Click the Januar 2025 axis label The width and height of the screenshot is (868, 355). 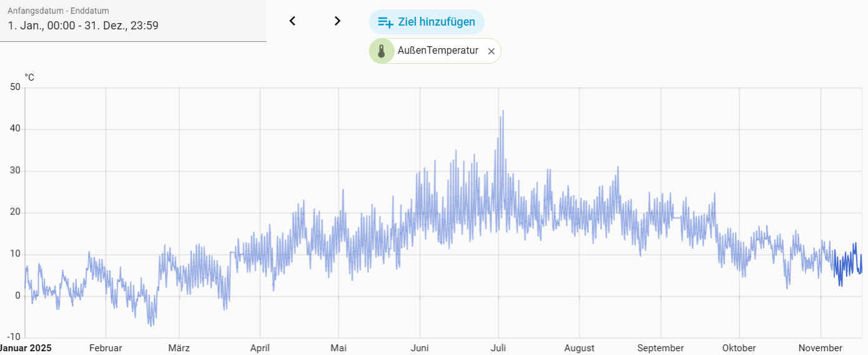point(26,348)
